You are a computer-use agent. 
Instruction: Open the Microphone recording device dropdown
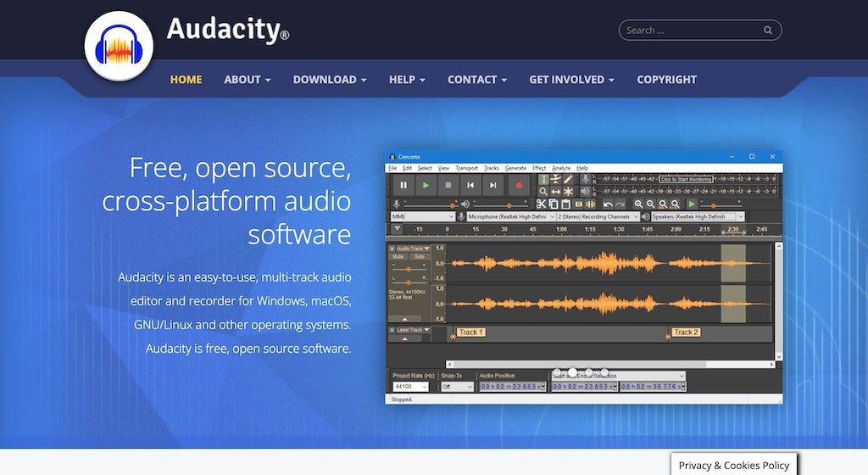coord(511,216)
